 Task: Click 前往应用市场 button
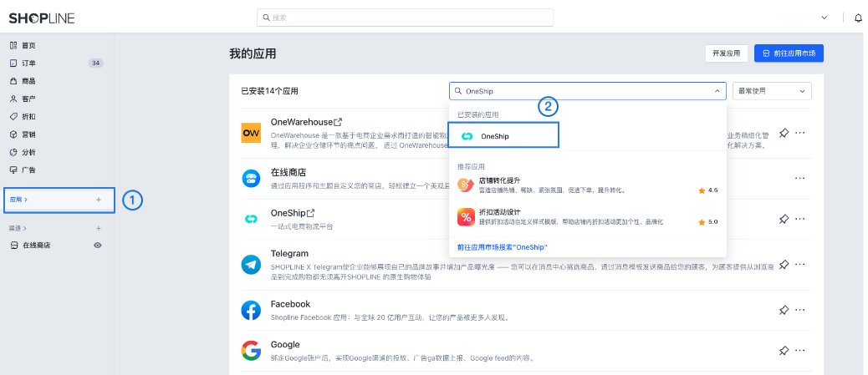(789, 53)
